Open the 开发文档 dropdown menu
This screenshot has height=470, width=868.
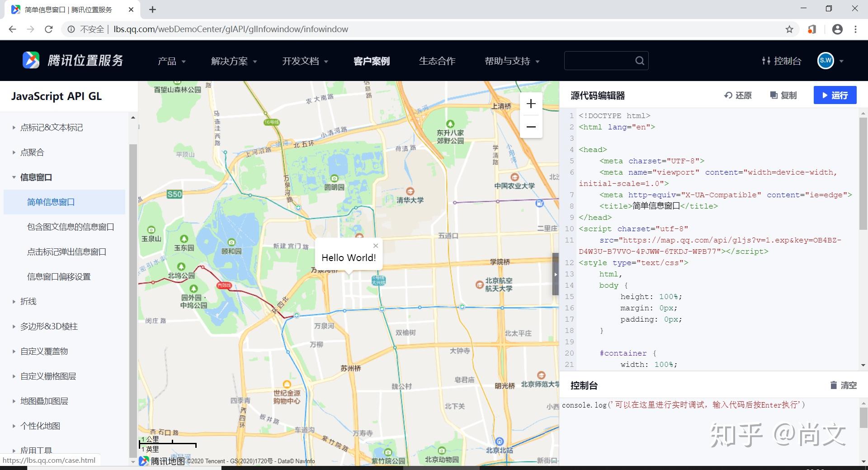point(305,61)
